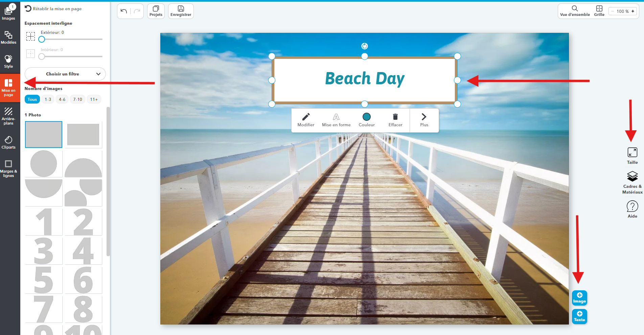Open the Aide help button
644x335 pixels.
click(x=632, y=209)
